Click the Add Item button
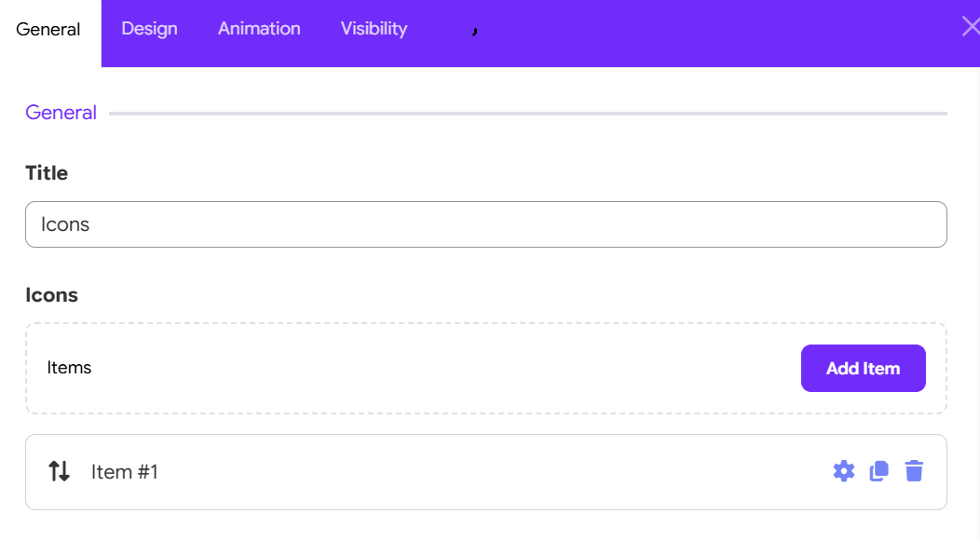The width and height of the screenshot is (980, 541). 864,369
